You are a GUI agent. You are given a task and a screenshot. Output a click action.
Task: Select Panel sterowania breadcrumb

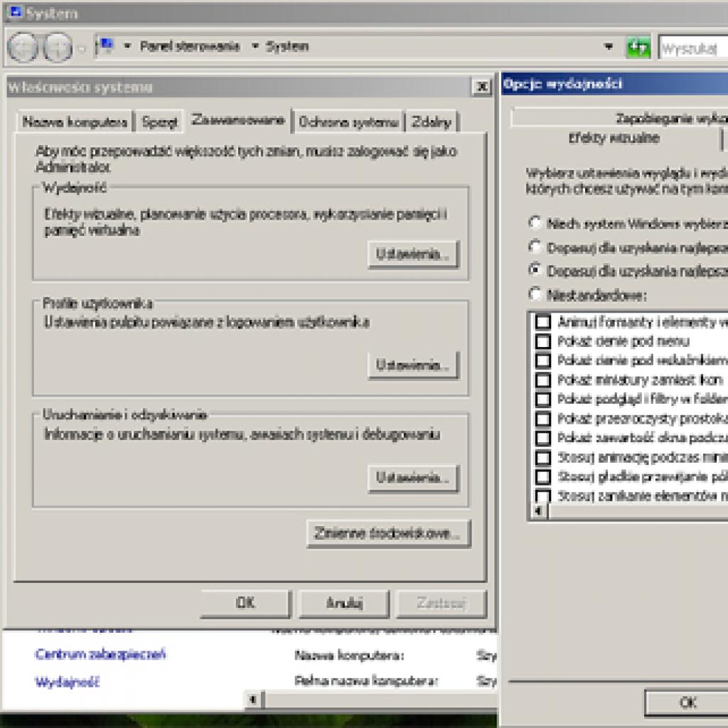point(190,46)
